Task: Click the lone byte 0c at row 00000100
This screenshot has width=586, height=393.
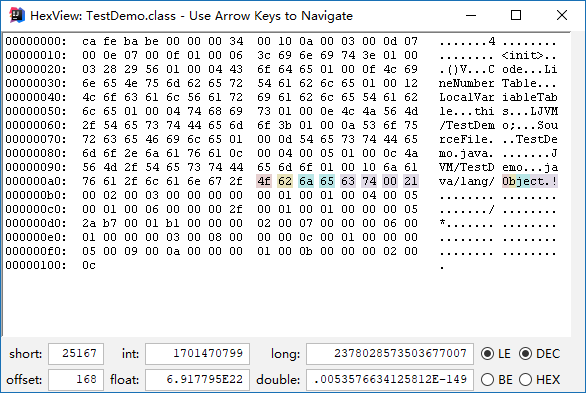Action: (x=89, y=265)
